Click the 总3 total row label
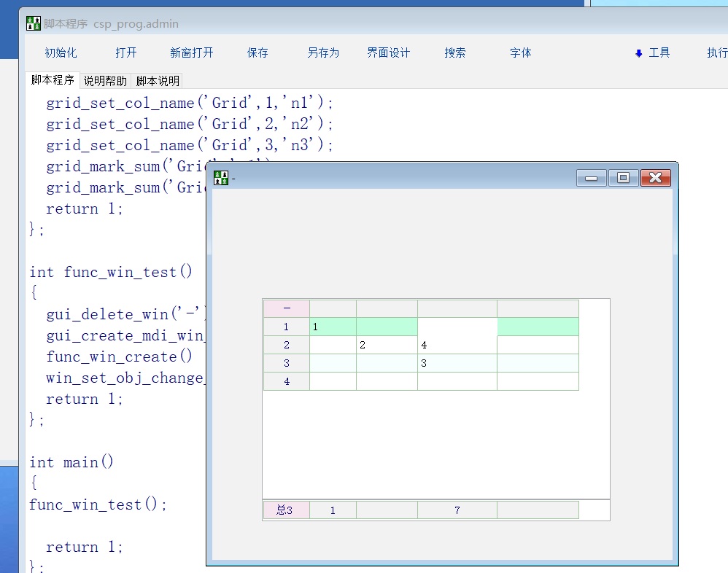This screenshot has height=573, width=728. 286,510
